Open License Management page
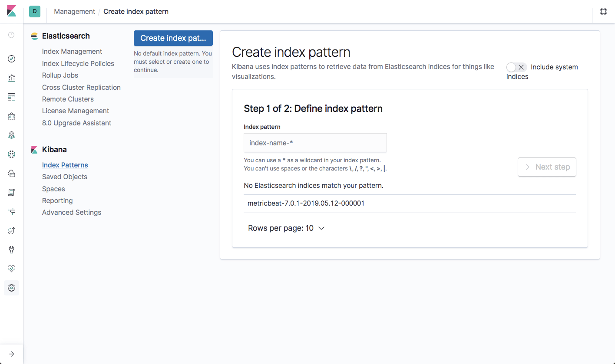Viewport: 615px width, 364px height. point(76,111)
